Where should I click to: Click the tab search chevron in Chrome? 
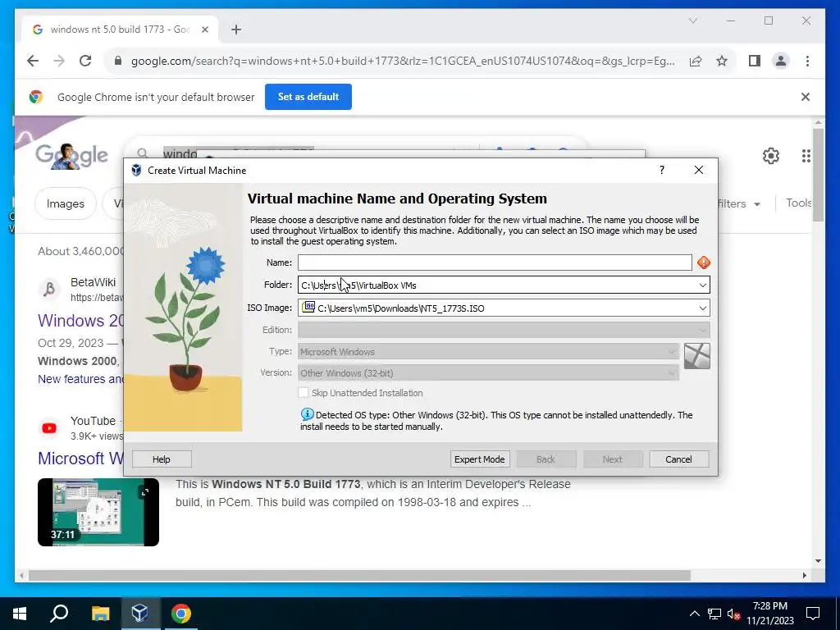[692, 21]
